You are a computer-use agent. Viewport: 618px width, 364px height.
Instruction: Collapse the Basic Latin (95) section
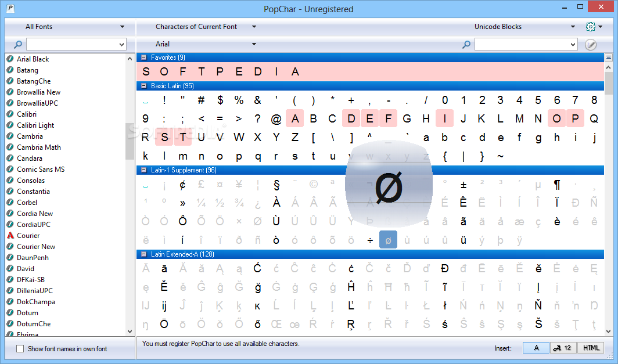144,86
